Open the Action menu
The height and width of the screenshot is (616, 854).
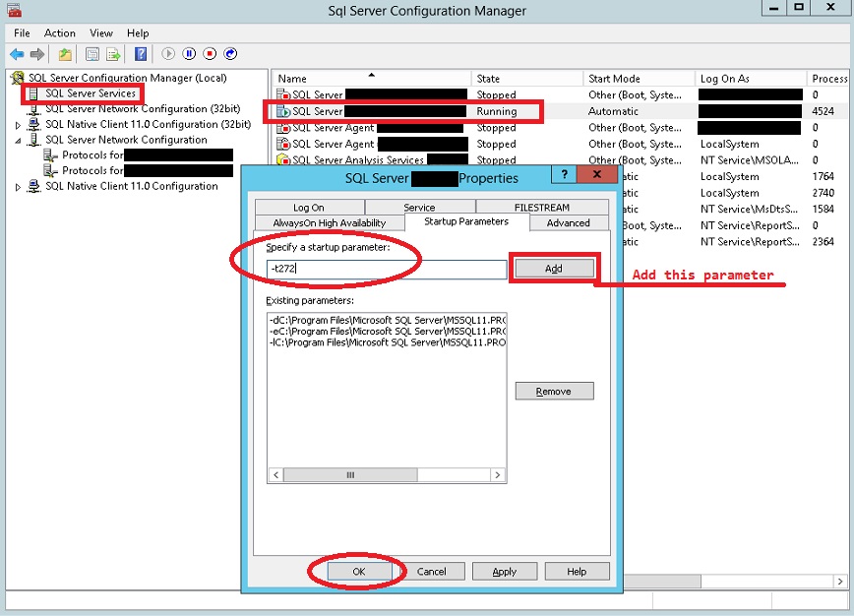60,33
